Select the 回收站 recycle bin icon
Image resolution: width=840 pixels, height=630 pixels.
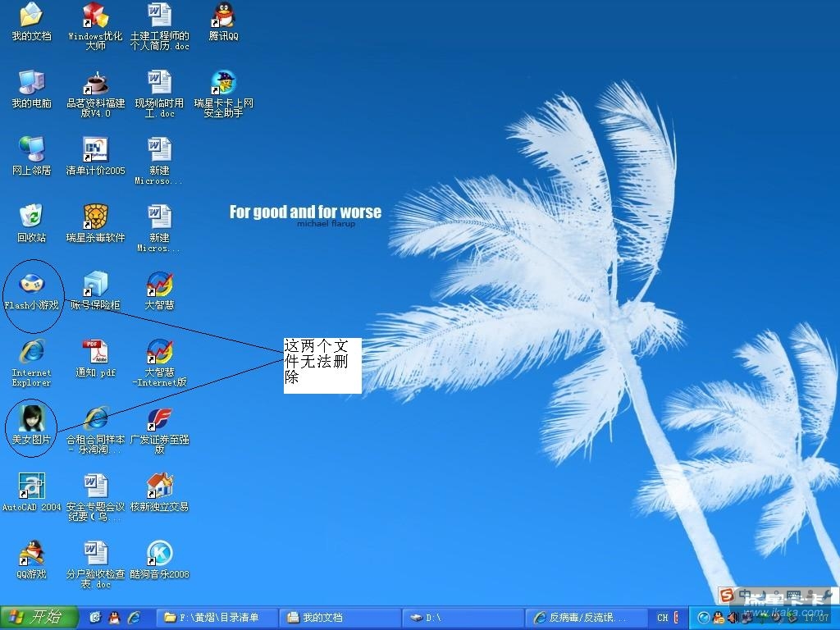coord(31,217)
